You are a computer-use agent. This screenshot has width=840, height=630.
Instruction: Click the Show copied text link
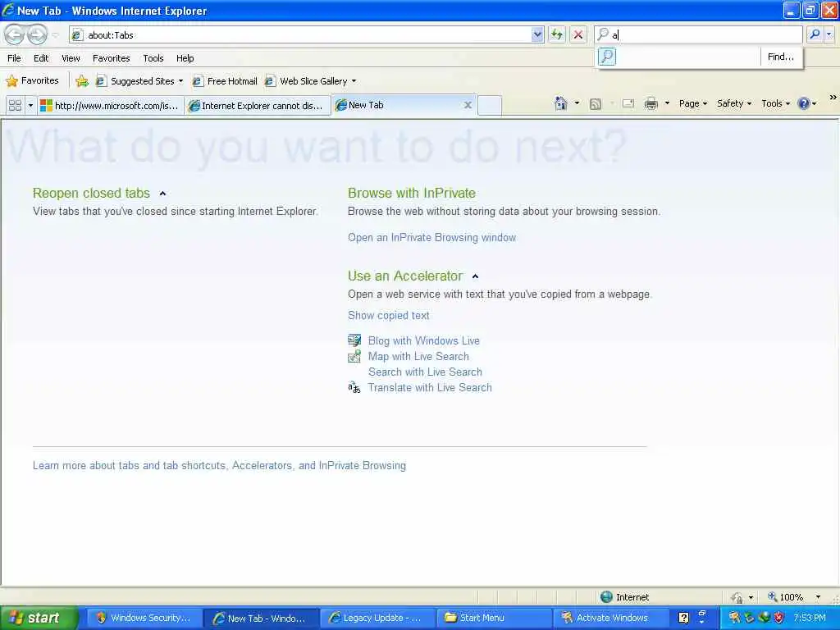388,316
